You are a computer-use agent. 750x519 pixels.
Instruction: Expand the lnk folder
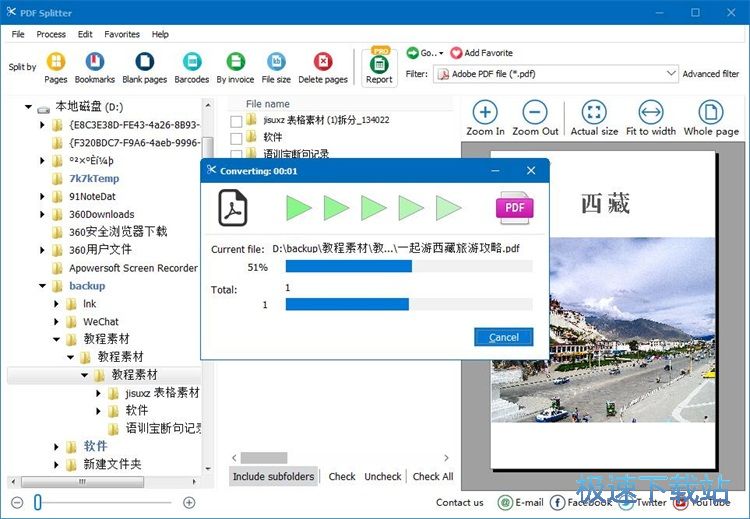point(56,304)
